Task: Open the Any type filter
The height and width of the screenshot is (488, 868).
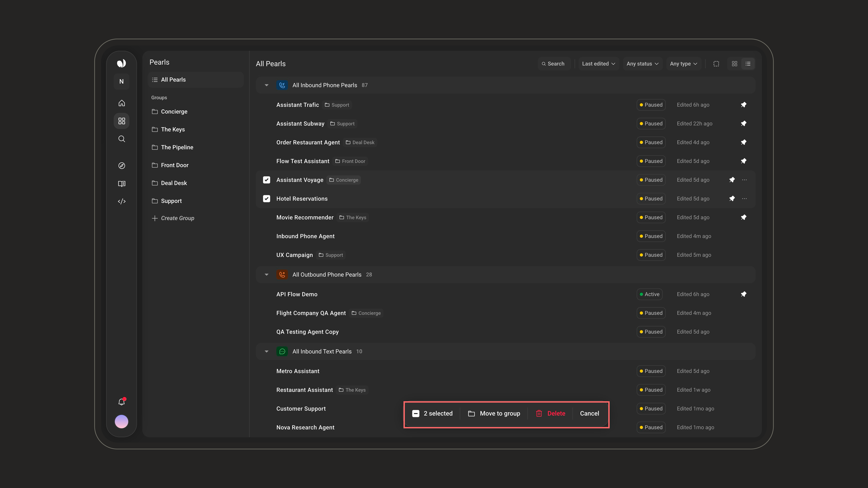Action: point(683,64)
